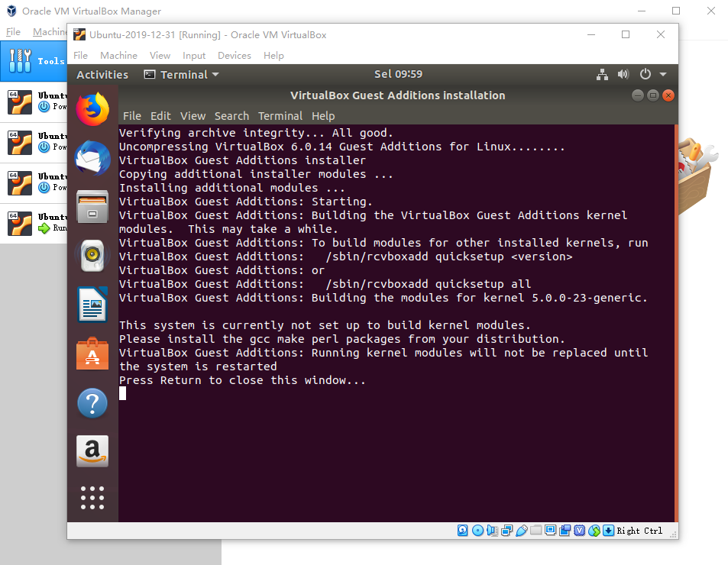Click the hard disk activity status icon
The height and width of the screenshot is (565, 728).
pyautogui.click(x=463, y=531)
